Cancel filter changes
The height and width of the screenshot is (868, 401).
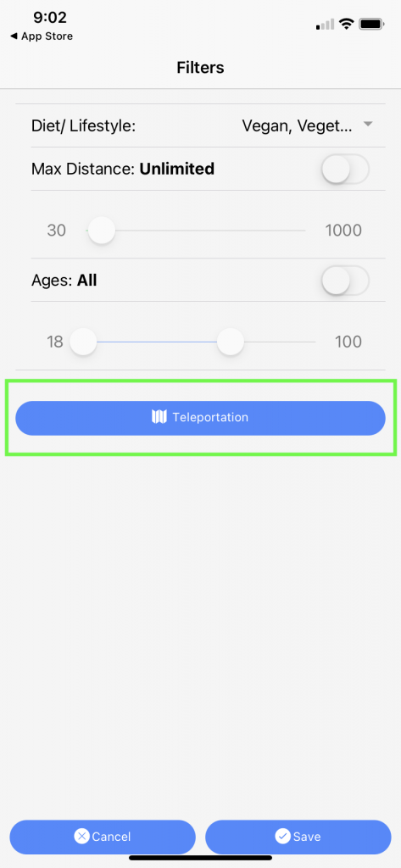[103, 837]
